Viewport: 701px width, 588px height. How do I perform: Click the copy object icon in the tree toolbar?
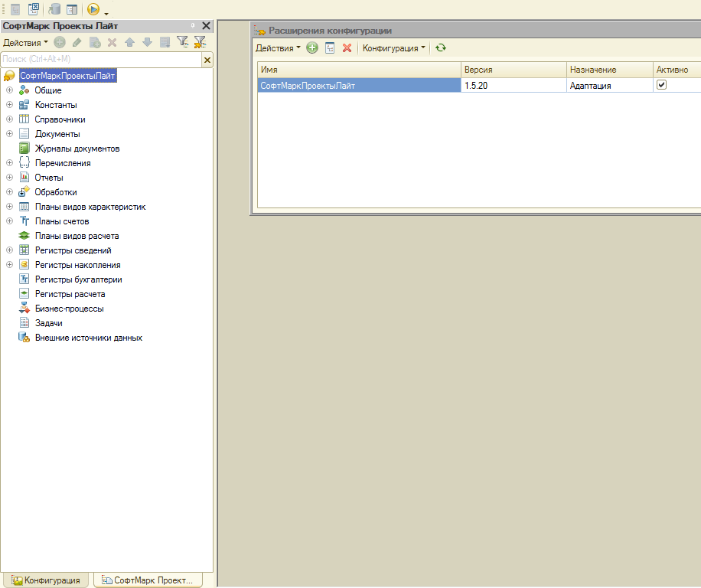(x=95, y=42)
